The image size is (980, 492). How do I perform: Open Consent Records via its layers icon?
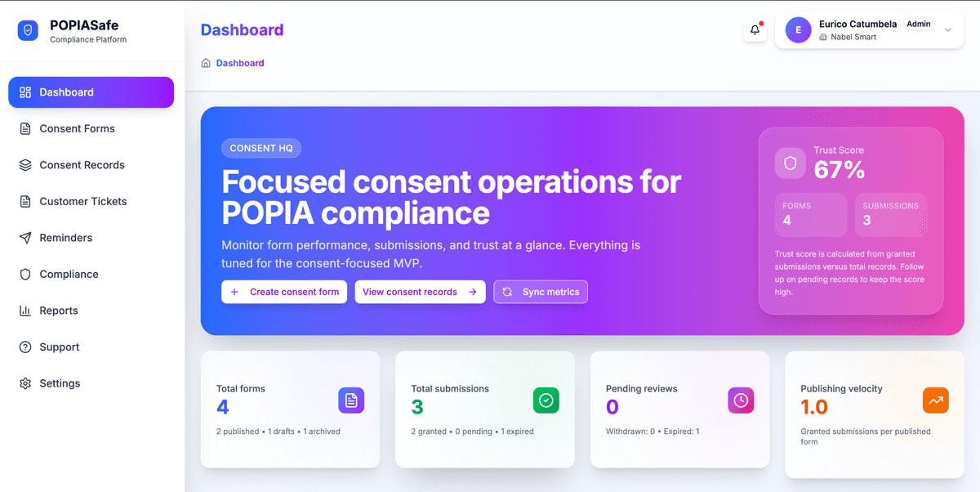point(24,164)
